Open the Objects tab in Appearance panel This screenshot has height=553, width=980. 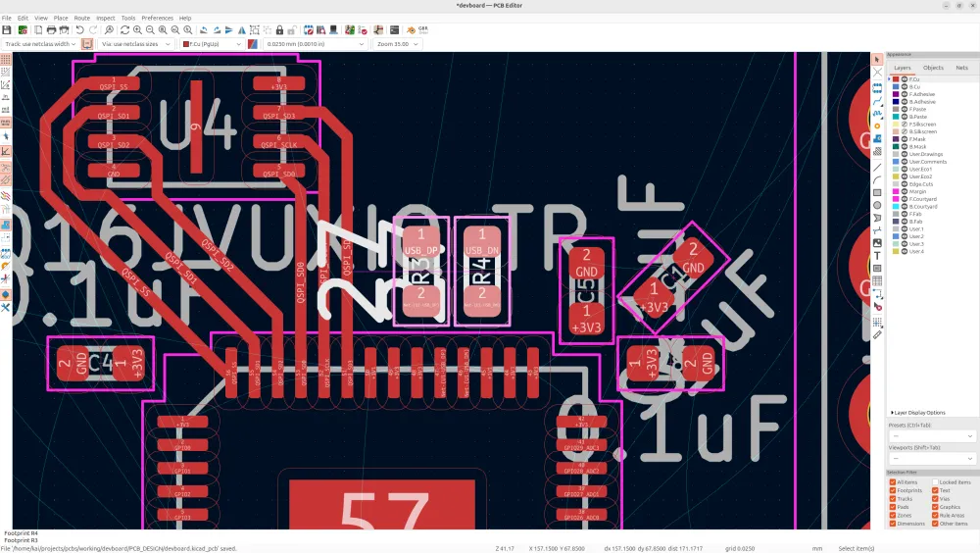pos(933,68)
